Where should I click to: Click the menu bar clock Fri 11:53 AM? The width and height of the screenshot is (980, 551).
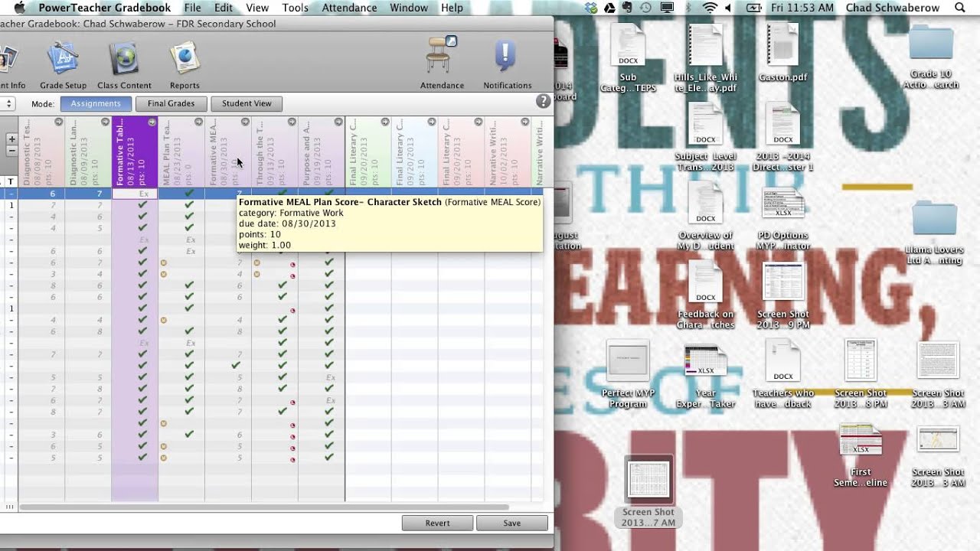pos(804,8)
